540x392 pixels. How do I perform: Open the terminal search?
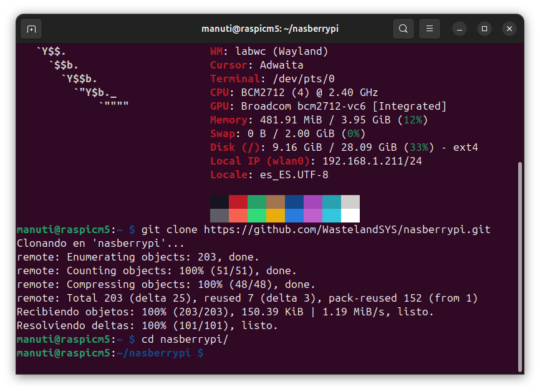(403, 29)
